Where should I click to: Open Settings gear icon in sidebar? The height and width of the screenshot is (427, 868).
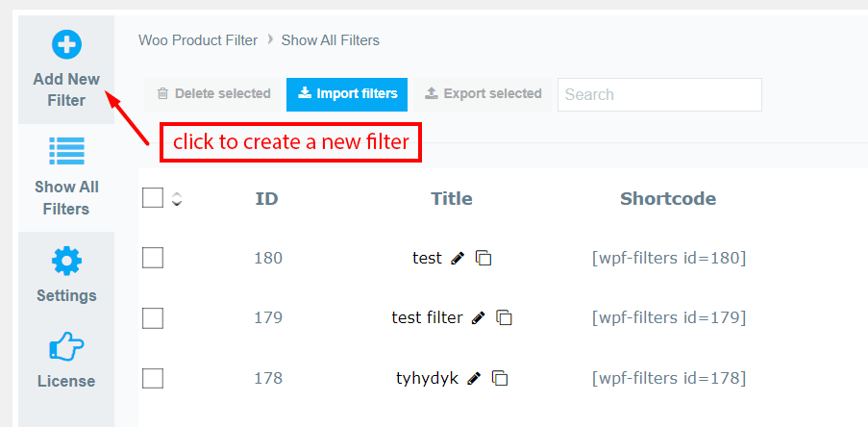[66, 260]
